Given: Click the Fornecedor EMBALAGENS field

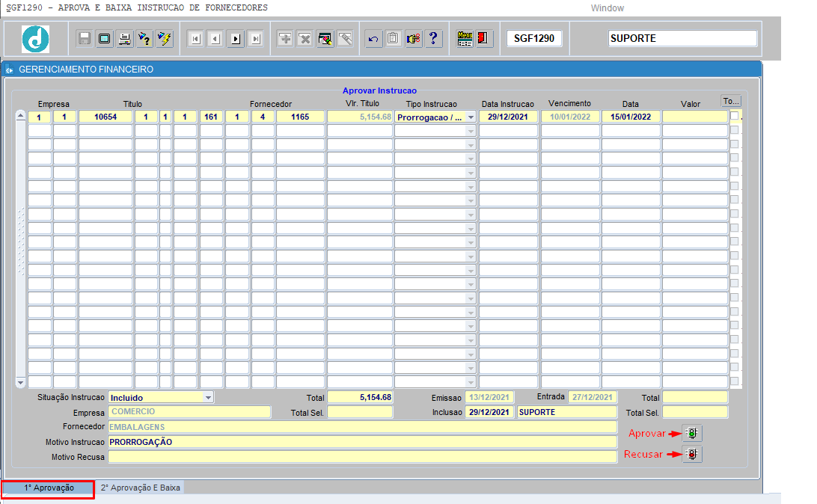Looking at the screenshot, I should point(362,427).
